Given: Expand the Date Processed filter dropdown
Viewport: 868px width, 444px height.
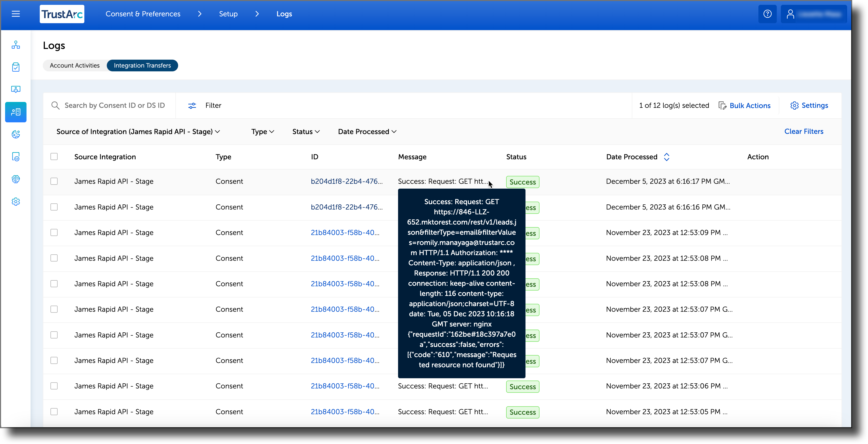Looking at the screenshot, I should (x=367, y=132).
